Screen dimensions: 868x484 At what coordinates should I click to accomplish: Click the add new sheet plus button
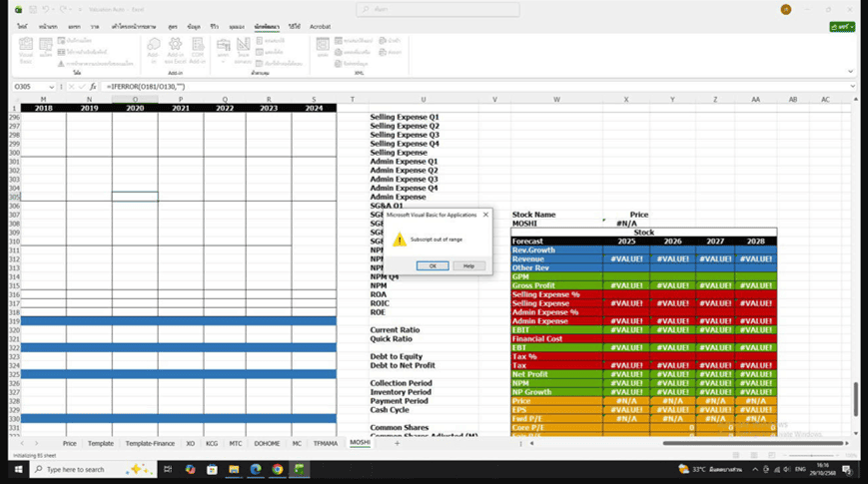(397, 442)
